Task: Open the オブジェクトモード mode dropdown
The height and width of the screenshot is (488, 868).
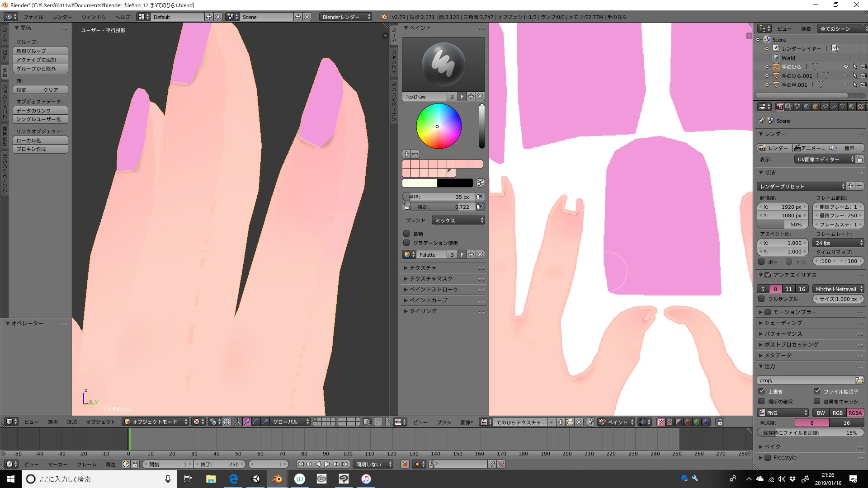Action: [156, 422]
